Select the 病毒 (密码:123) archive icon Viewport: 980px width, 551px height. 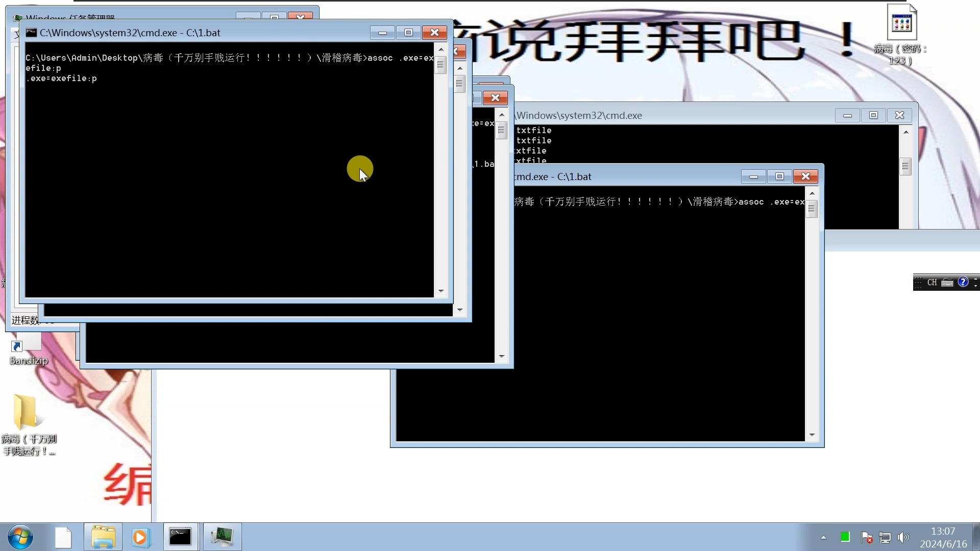[901, 35]
